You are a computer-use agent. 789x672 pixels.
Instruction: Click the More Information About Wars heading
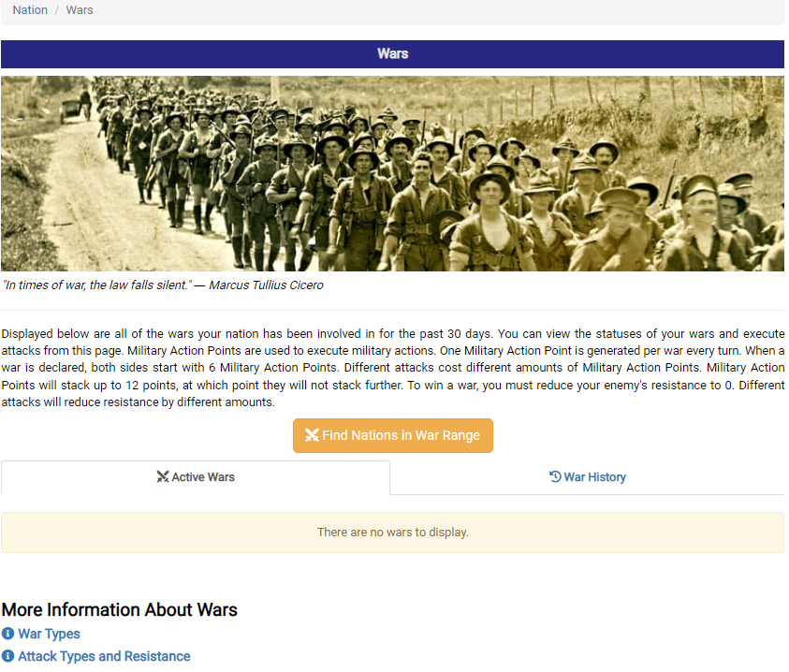click(119, 609)
